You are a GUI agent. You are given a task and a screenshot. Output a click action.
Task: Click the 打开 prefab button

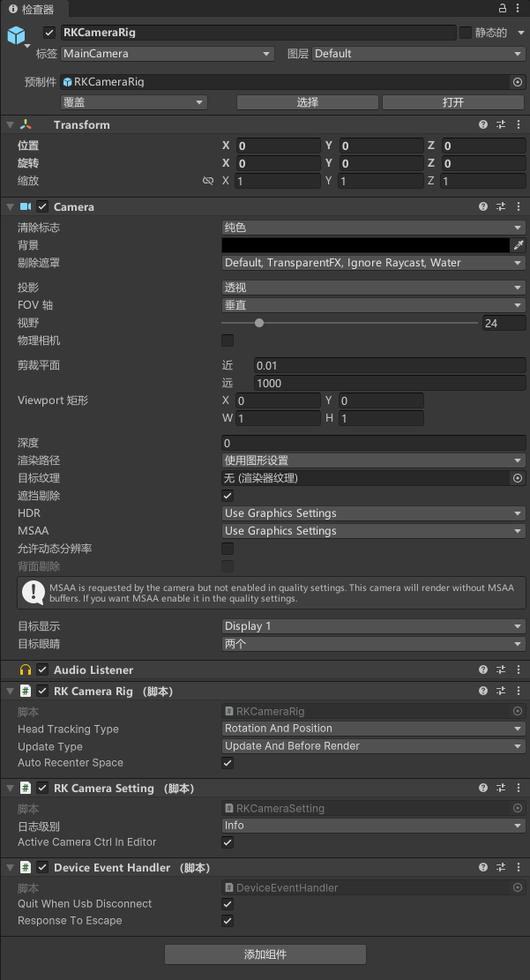[453, 102]
